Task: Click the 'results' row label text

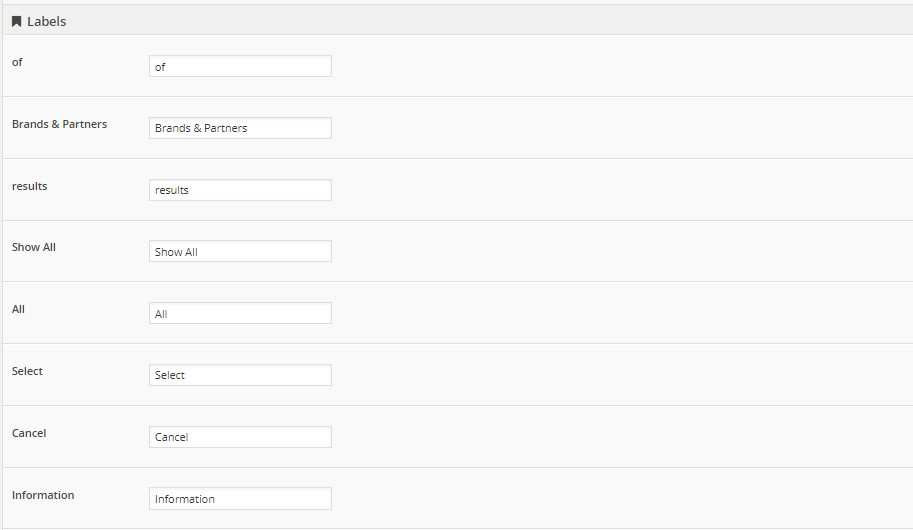Action: tap(29, 186)
